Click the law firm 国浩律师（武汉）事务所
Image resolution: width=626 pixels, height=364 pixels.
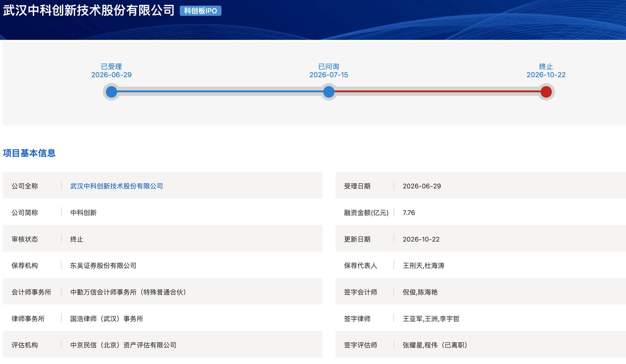point(107,319)
